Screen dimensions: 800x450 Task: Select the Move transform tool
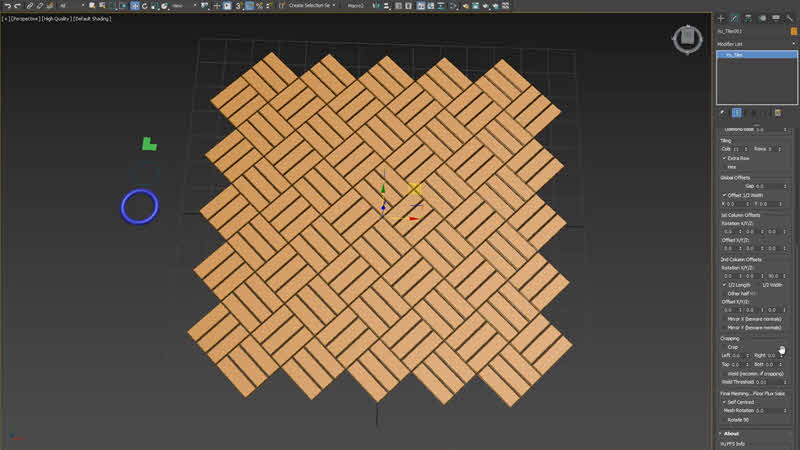135,6
